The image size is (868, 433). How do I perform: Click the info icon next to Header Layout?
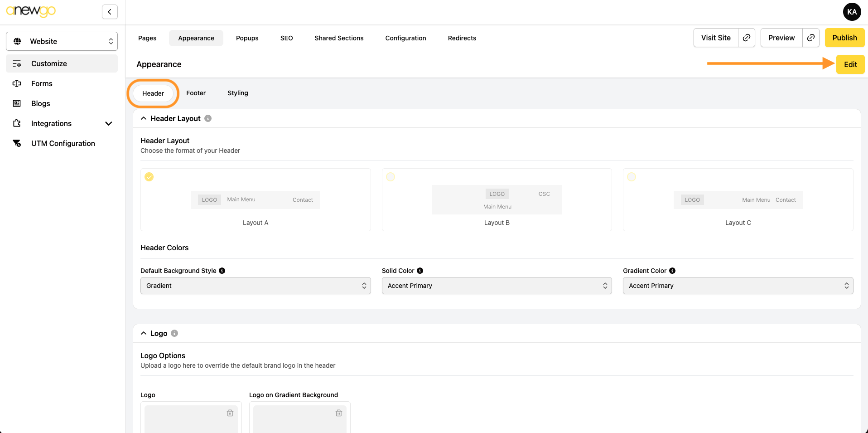[x=208, y=118]
